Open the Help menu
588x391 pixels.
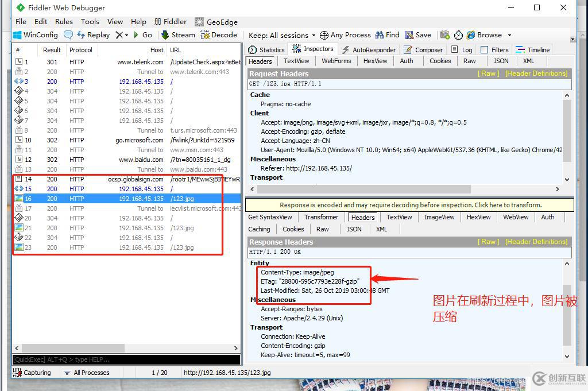(139, 22)
